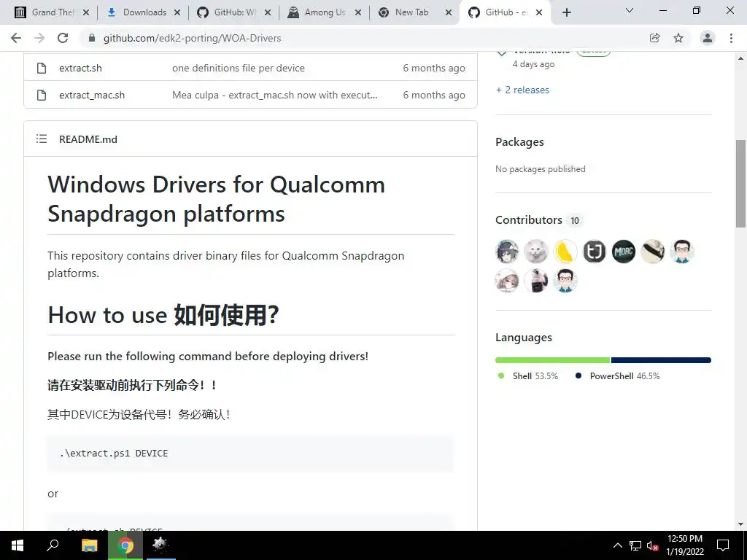747x560 pixels.
Task: Open the first contributor avatar with dark hair
Action: point(508,252)
